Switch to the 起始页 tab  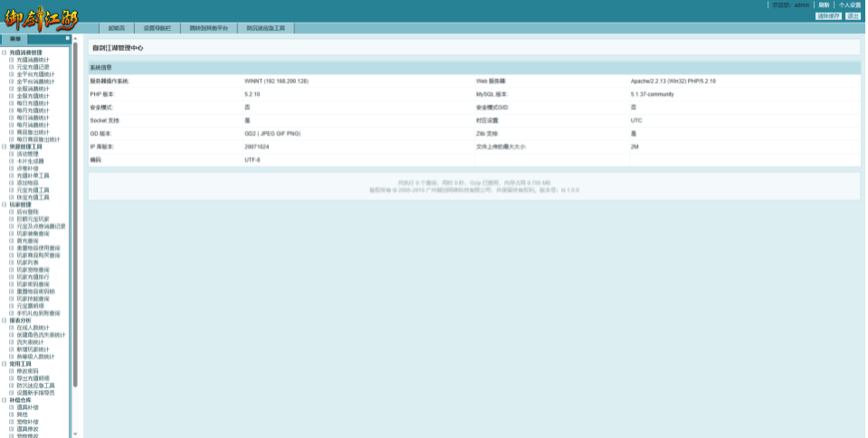pyautogui.click(x=116, y=28)
